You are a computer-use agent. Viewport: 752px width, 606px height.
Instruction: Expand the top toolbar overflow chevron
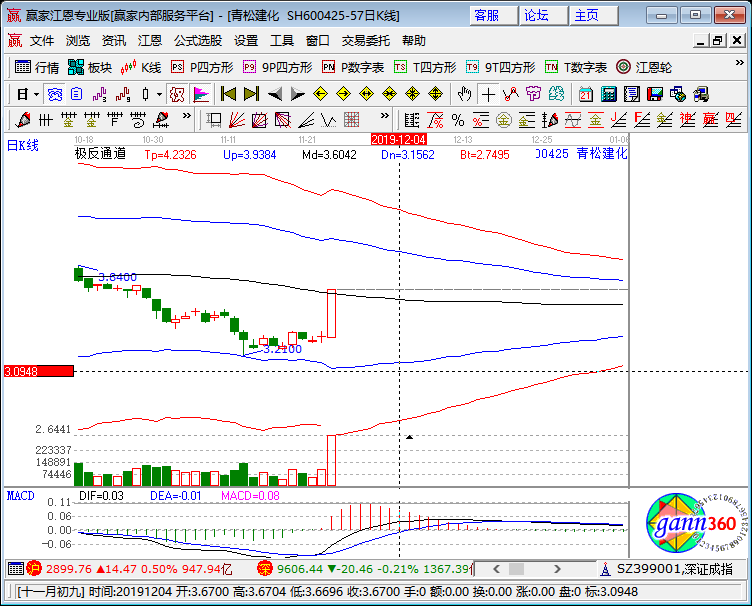pyautogui.click(x=740, y=63)
